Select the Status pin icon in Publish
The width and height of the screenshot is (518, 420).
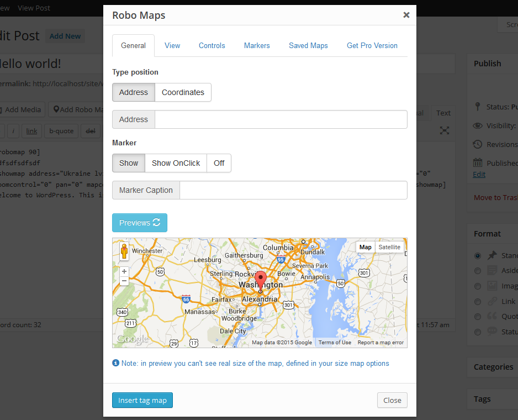pyautogui.click(x=477, y=107)
